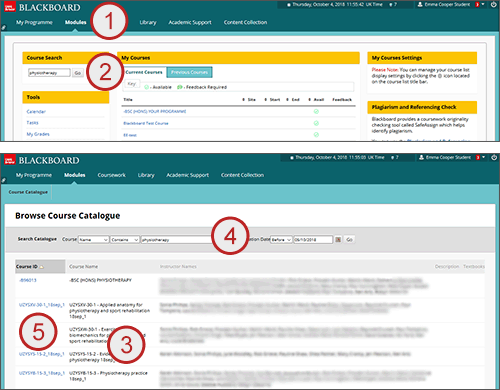Click the red notification badge in bottom screenshot
Image resolution: width=500 pixels, height=390 pixels.
tap(478, 157)
